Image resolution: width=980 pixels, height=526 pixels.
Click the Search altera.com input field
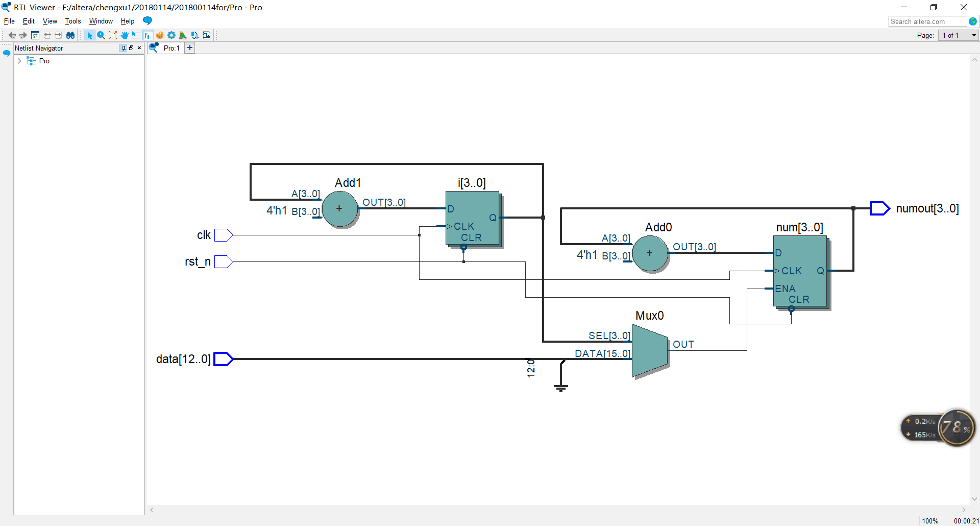[927, 21]
